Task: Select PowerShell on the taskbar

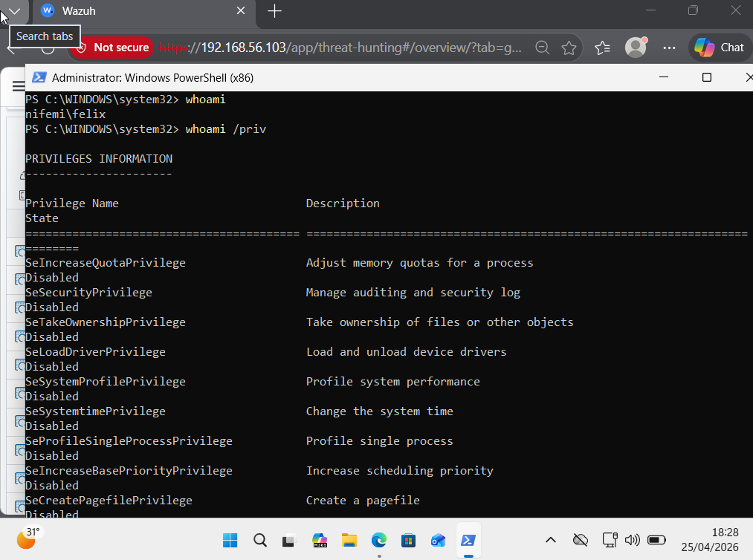Action: pos(468,541)
